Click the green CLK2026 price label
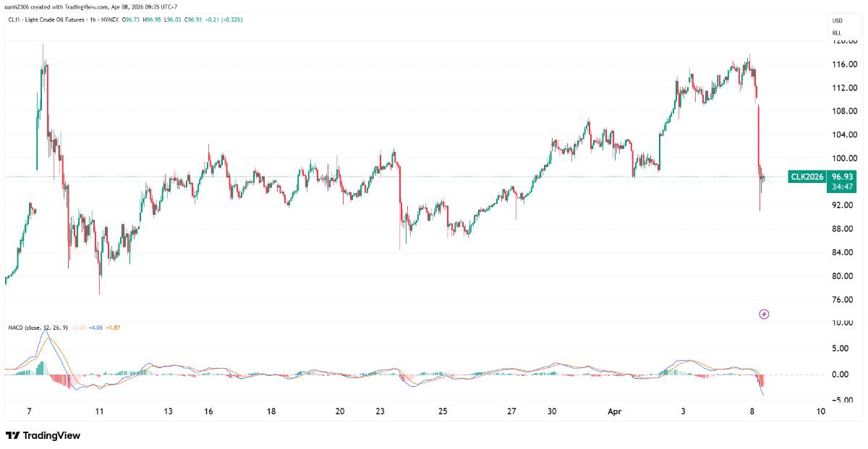The height and width of the screenshot is (449, 868). point(808,176)
